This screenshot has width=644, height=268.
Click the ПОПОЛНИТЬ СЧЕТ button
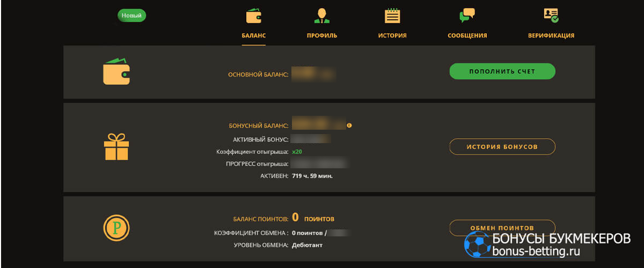coord(502,71)
